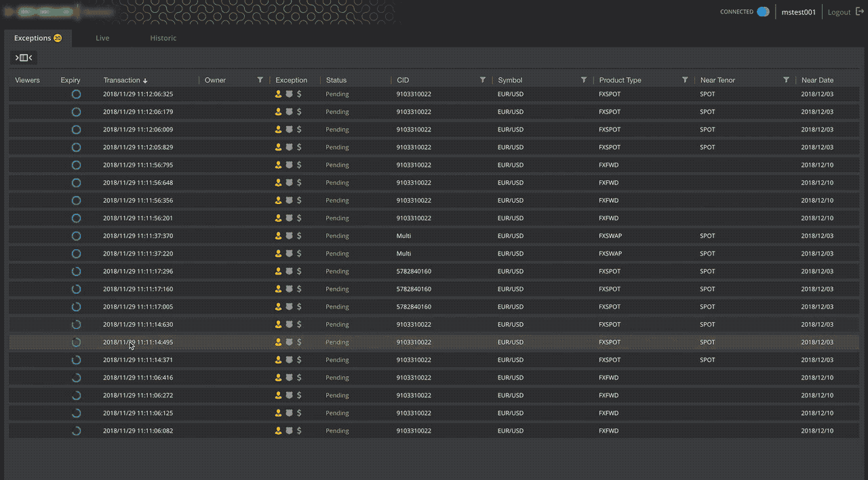The height and width of the screenshot is (480, 868).
Task: Click the Near Date column header
Action: (818, 80)
